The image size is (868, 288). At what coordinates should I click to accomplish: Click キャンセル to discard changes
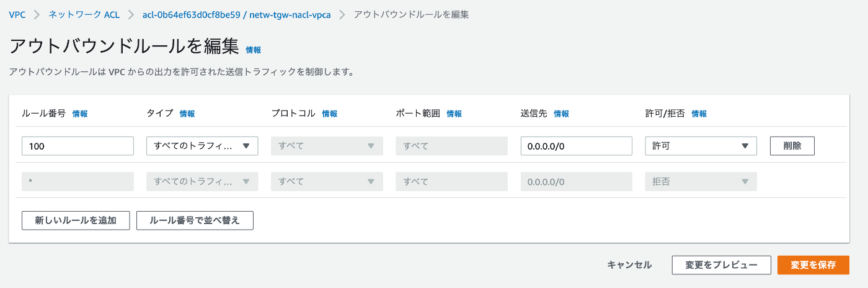[x=629, y=265]
